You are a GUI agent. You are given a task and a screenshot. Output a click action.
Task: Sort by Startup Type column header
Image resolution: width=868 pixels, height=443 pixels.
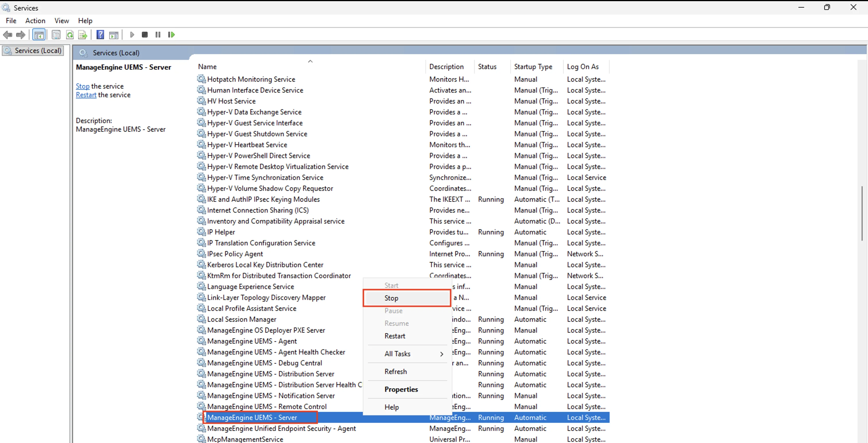tap(537, 66)
